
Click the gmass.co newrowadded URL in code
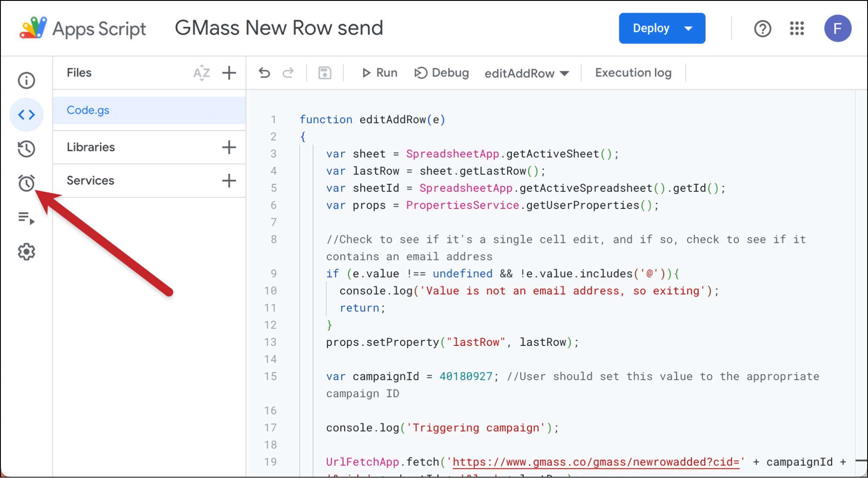pyautogui.click(x=595, y=462)
